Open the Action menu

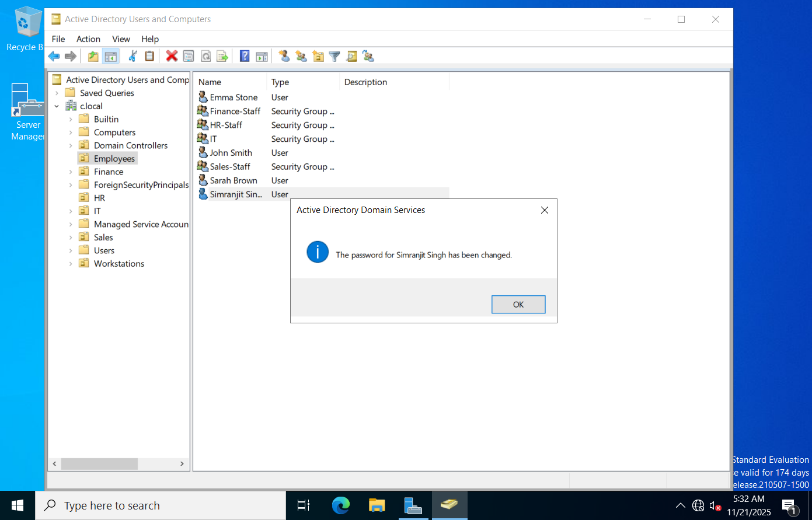point(88,39)
